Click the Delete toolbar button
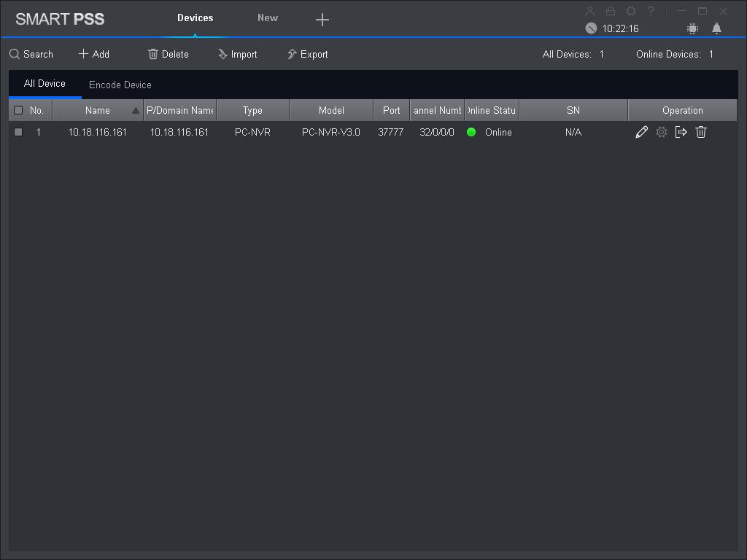Image resolution: width=747 pixels, height=560 pixels. tap(169, 54)
